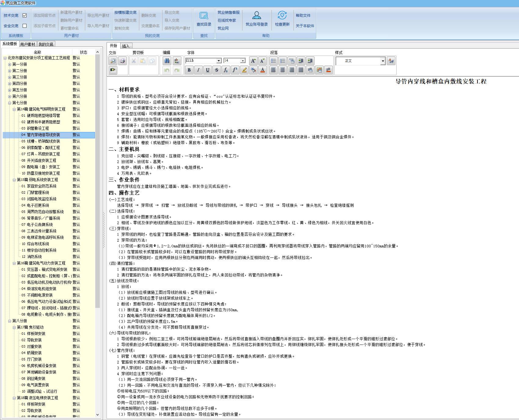The height and width of the screenshot is (420, 519).
Task: Align text right
Action: coord(292,70)
